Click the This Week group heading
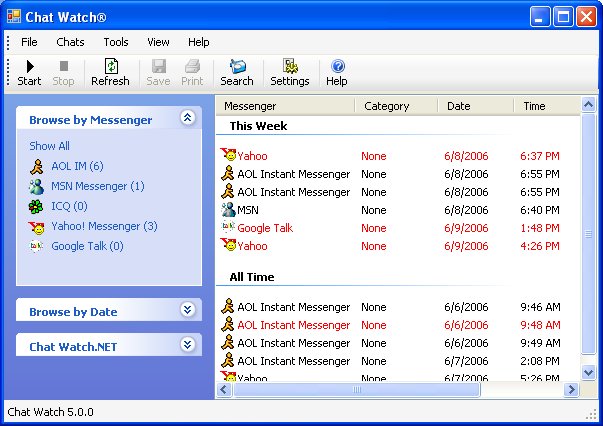 click(258, 126)
